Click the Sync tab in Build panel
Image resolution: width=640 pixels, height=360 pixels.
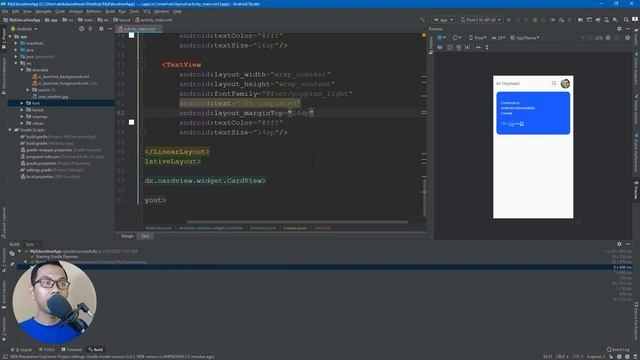coord(30,244)
